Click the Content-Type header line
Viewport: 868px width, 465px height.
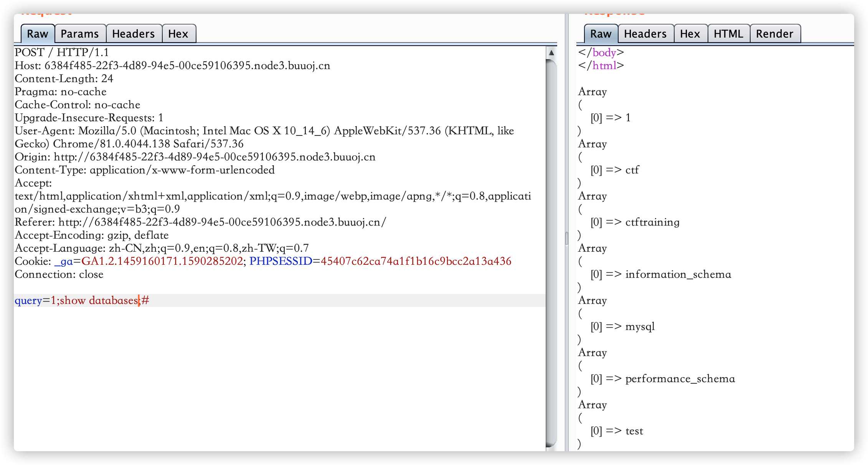pyautogui.click(x=145, y=170)
